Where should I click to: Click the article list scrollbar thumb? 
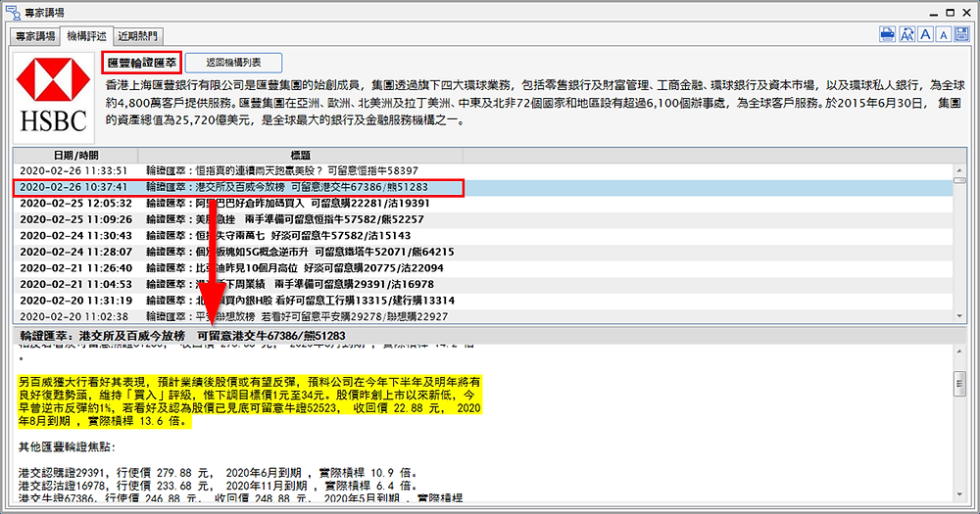pyautogui.click(x=959, y=180)
